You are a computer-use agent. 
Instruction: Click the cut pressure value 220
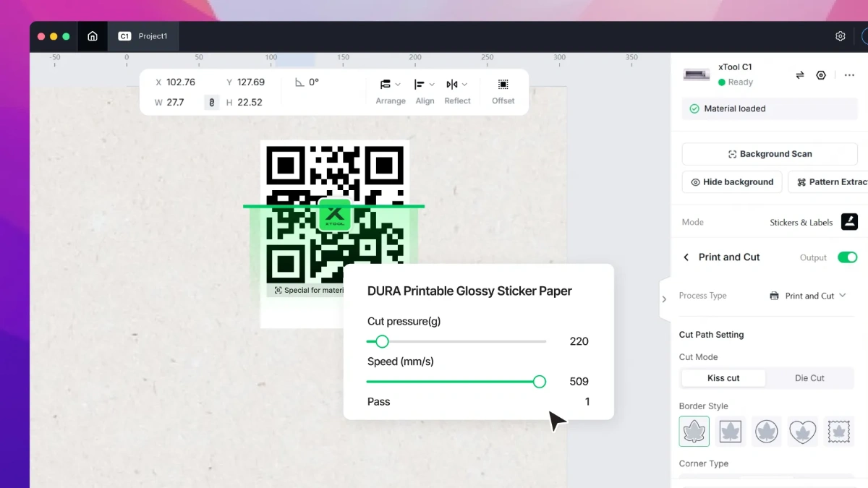pos(579,341)
